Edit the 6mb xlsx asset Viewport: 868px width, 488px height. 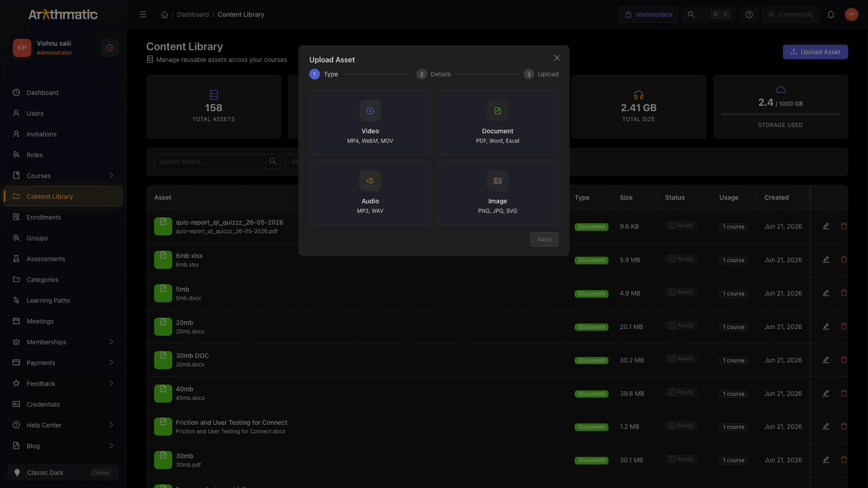826,259
